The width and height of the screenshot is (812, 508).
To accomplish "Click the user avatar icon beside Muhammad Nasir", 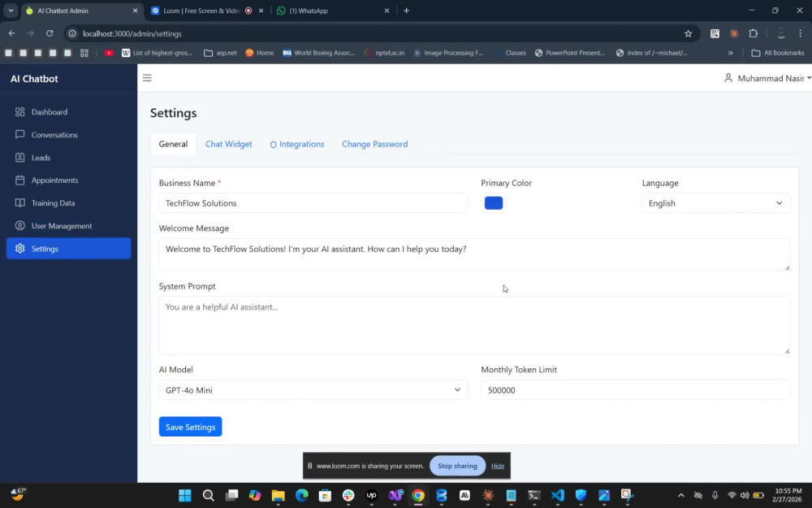I will (728, 78).
